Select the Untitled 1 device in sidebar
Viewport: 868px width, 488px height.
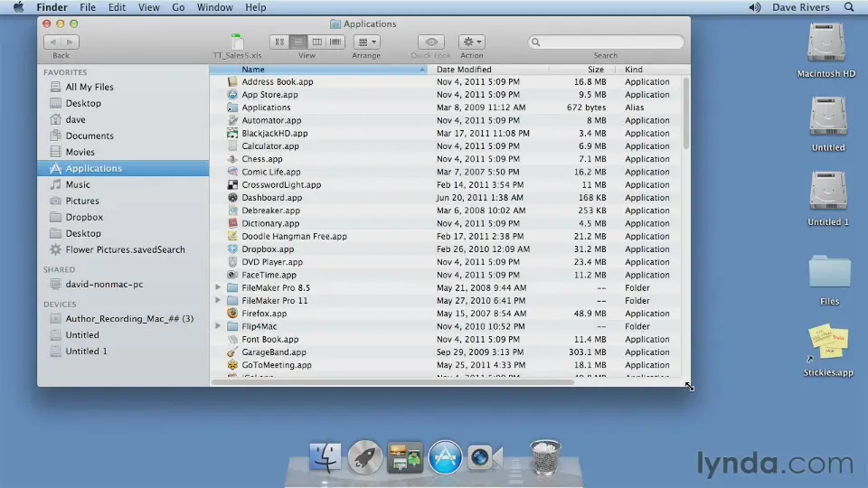click(87, 352)
